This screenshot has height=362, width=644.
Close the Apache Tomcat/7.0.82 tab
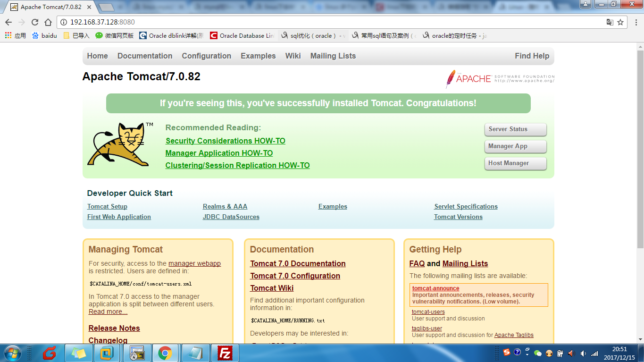[89, 7]
